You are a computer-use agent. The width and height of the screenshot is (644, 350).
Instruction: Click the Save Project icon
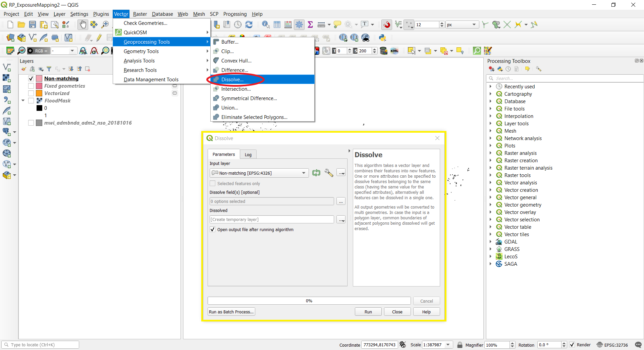32,25
